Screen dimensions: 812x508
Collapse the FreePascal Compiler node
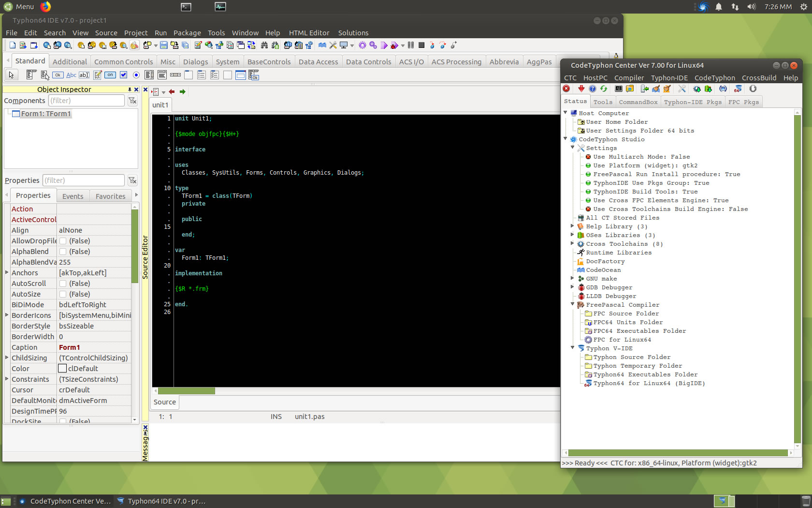click(573, 304)
